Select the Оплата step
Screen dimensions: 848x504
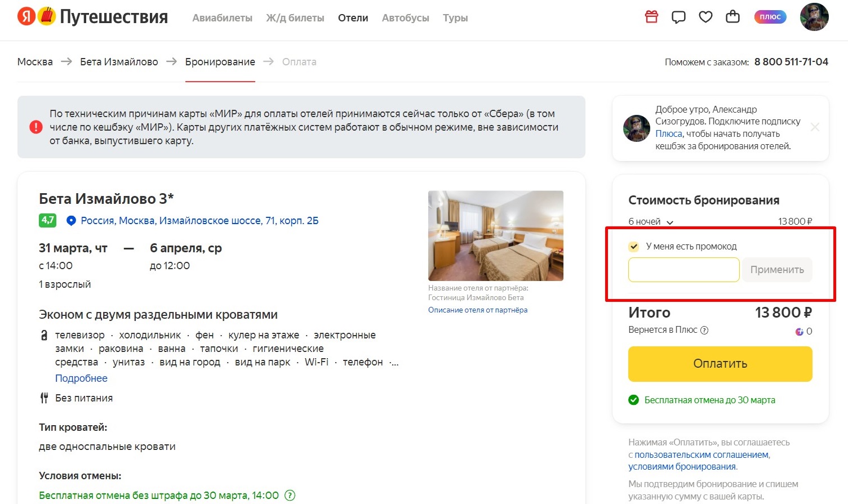pos(299,62)
